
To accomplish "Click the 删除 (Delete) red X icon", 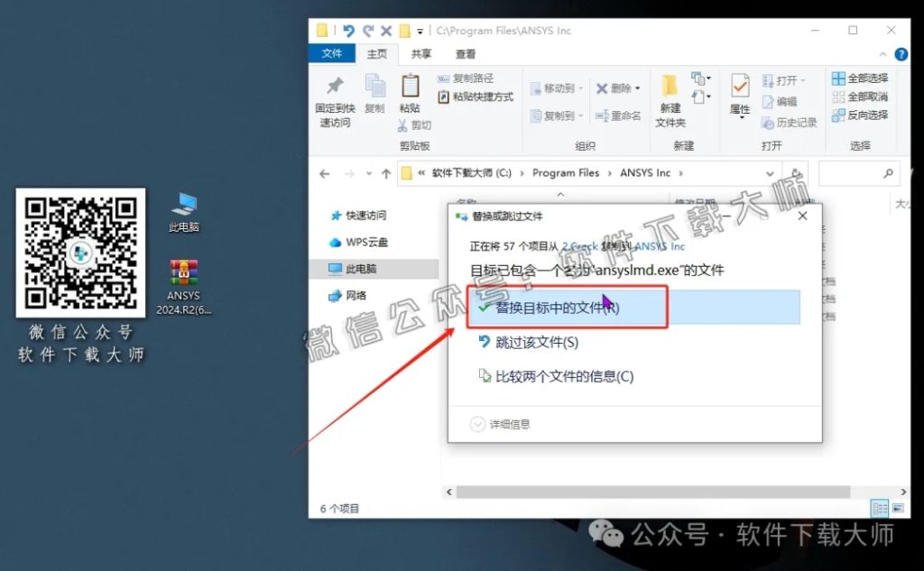I will [601, 87].
